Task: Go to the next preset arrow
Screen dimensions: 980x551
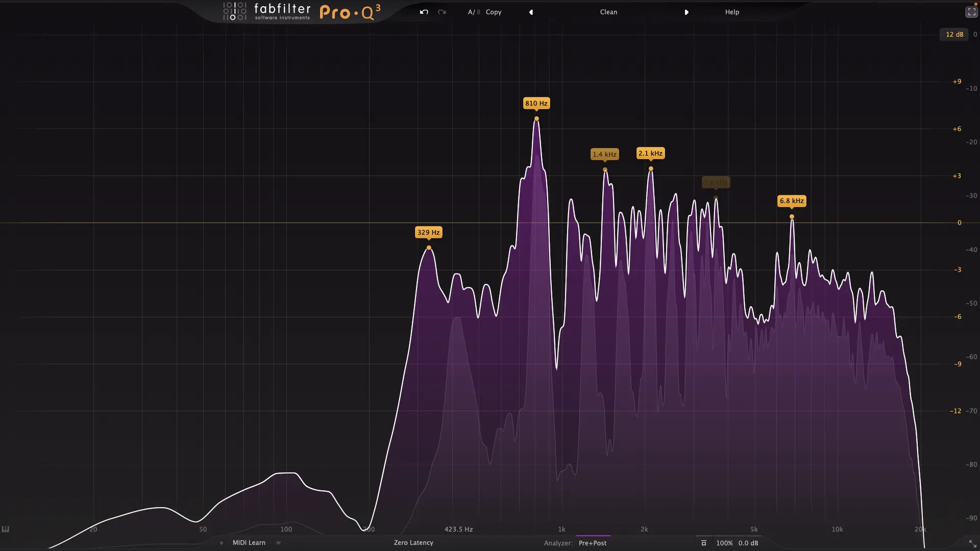Action: tap(687, 12)
